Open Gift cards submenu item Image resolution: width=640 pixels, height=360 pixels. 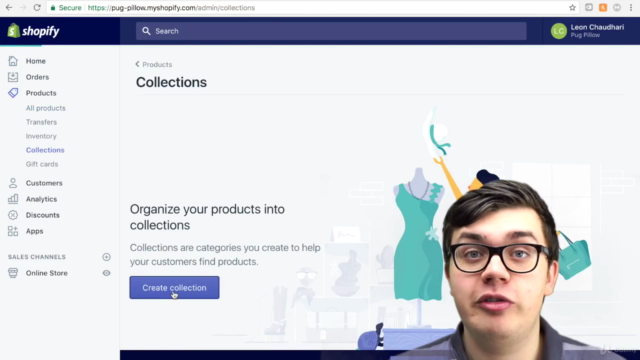click(x=42, y=164)
